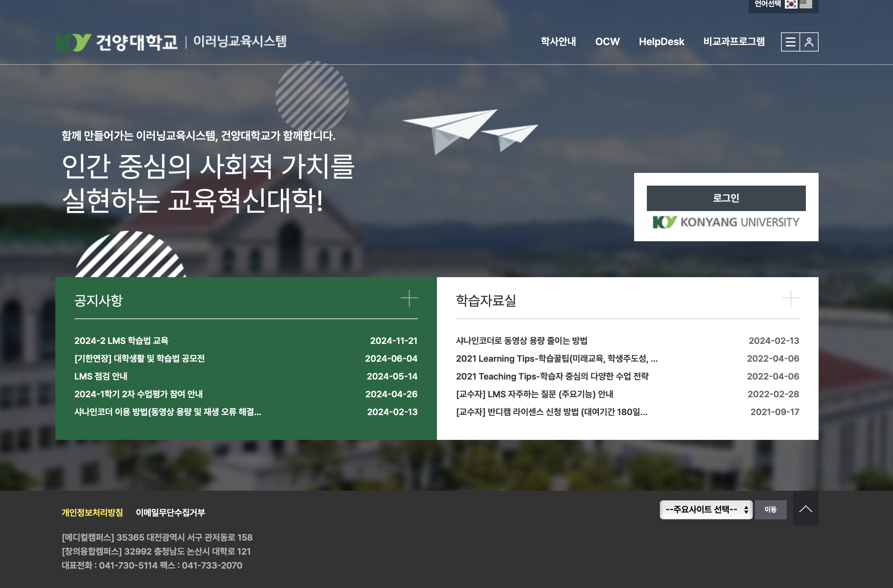Open the HelpDesk menu item
Image resolution: width=893 pixels, height=588 pixels.
pos(661,42)
